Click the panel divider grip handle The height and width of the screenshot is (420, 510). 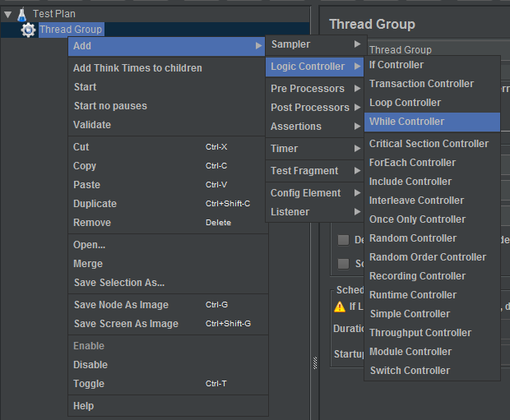coord(315,363)
